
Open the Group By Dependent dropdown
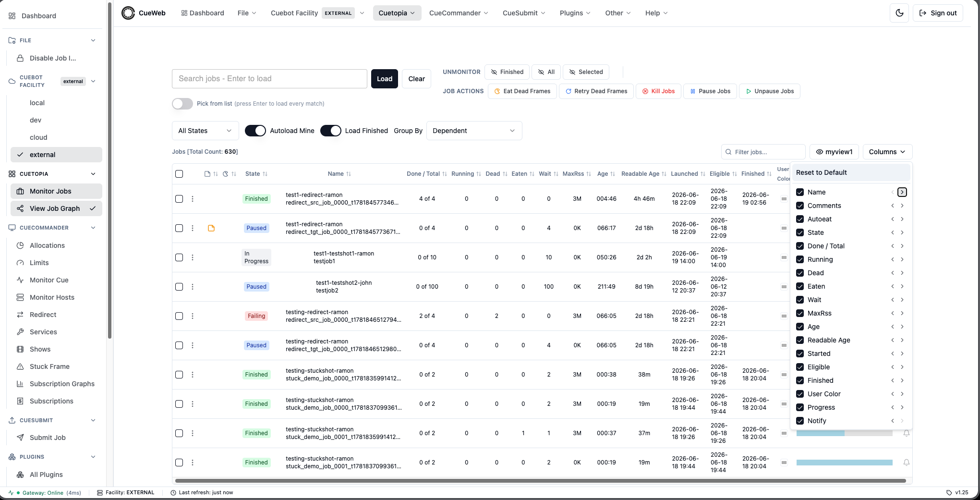click(x=474, y=131)
